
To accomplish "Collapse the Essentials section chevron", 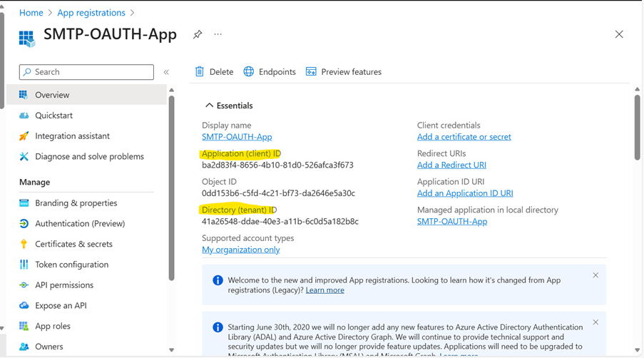I will coord(209,106).
